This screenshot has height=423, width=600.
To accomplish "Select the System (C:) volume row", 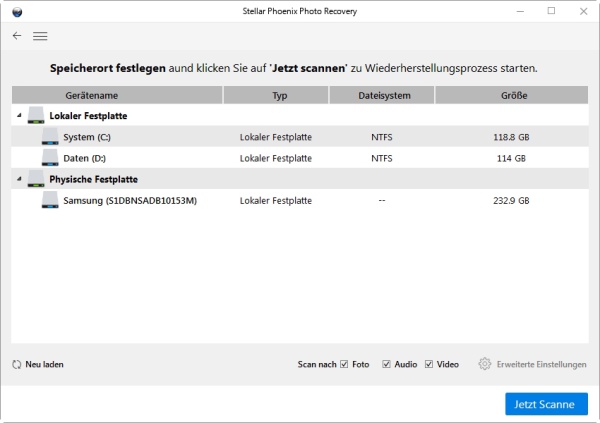I will [300, 137].
